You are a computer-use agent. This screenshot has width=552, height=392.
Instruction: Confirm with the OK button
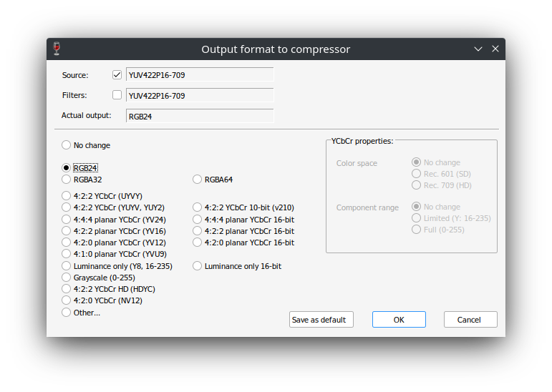click(399, 320)
